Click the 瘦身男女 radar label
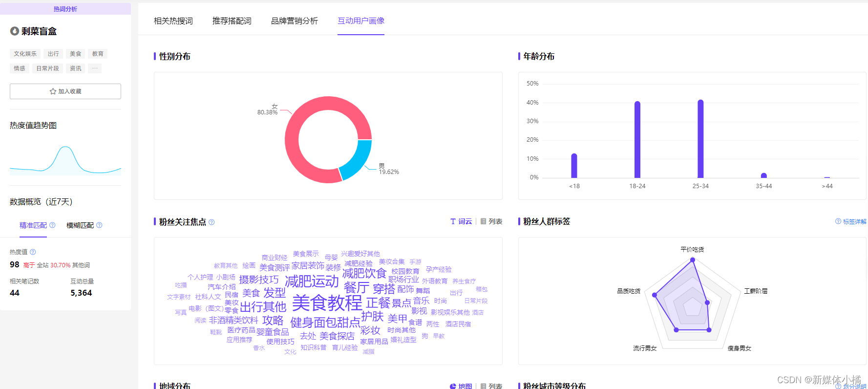 pos(740,348)
